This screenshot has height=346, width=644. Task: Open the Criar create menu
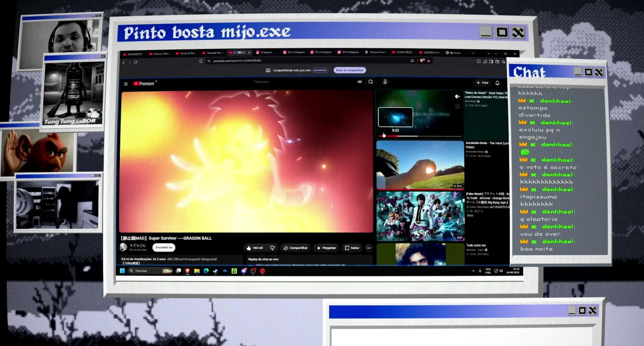(482, 83)
